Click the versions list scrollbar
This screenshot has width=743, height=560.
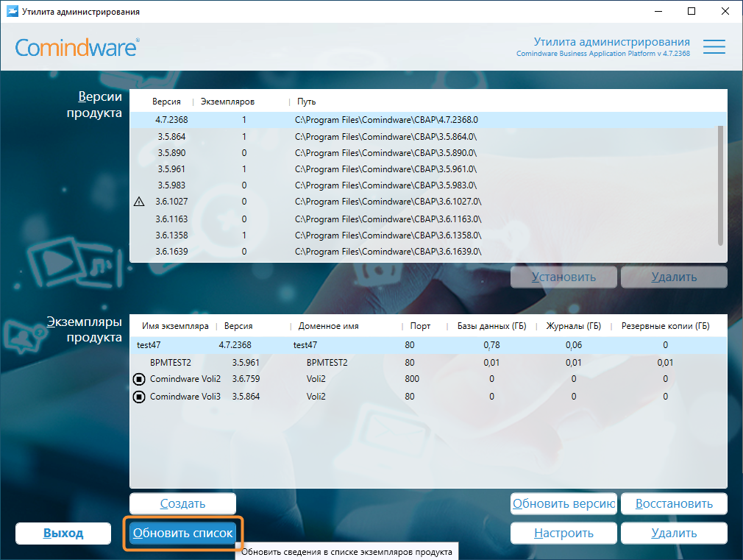click(x=720, y=185)
